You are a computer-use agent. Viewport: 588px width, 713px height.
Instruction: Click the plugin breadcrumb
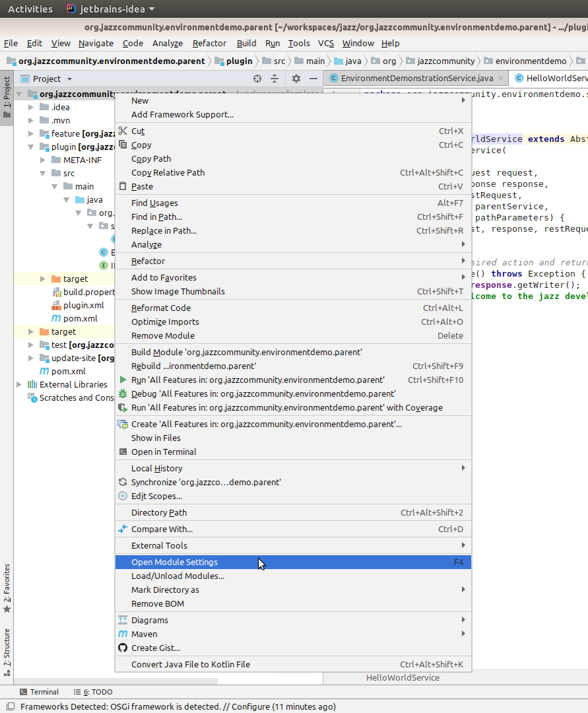point(233,61)
